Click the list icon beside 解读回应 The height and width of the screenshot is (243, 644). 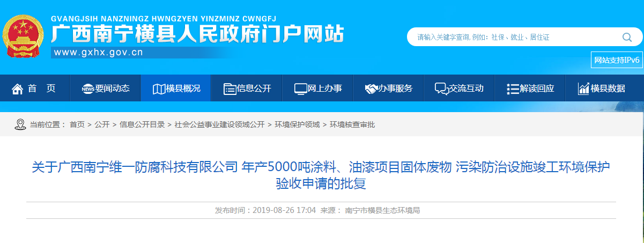pyautogui.click(x=512, y=89)
